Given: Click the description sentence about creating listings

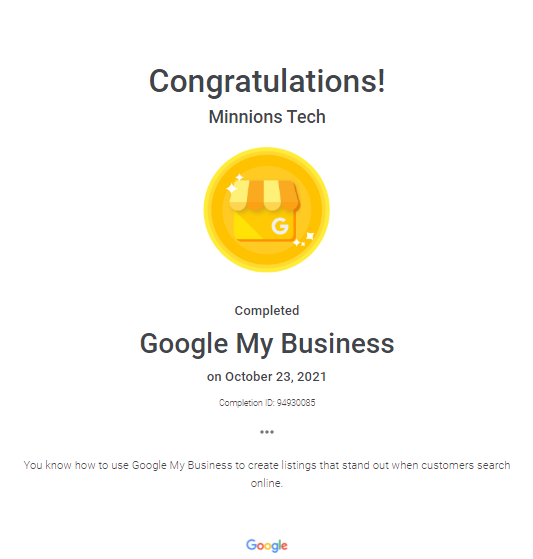Looking at the screenshot, I should [x=267, y=474].
